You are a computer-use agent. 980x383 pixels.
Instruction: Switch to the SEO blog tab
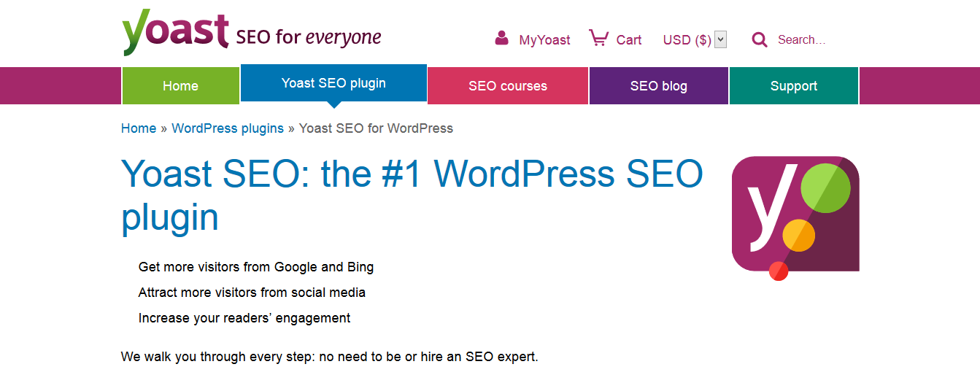point(658,85)
